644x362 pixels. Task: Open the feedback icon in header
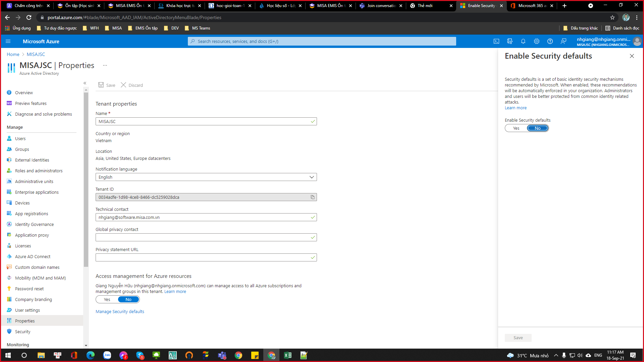pos(563,41)
